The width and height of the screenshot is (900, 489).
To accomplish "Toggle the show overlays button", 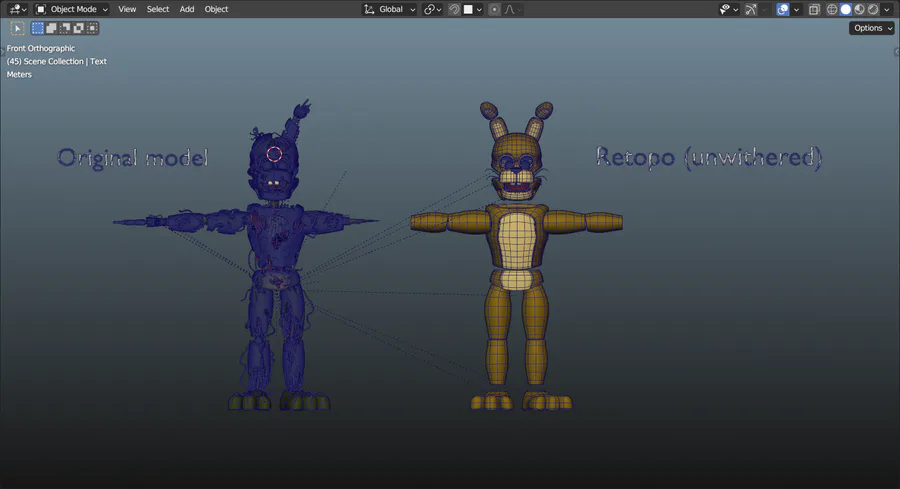I will coord(782,9).
